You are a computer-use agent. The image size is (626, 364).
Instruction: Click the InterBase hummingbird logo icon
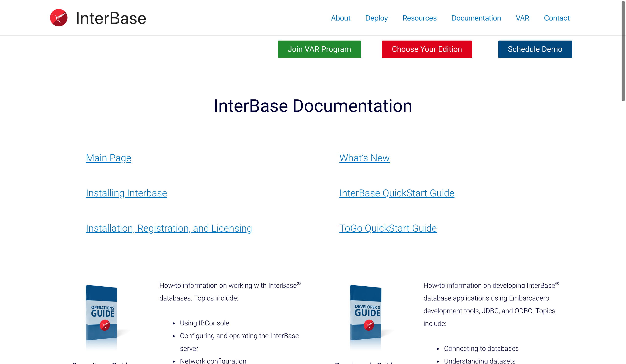coord(59,18)
